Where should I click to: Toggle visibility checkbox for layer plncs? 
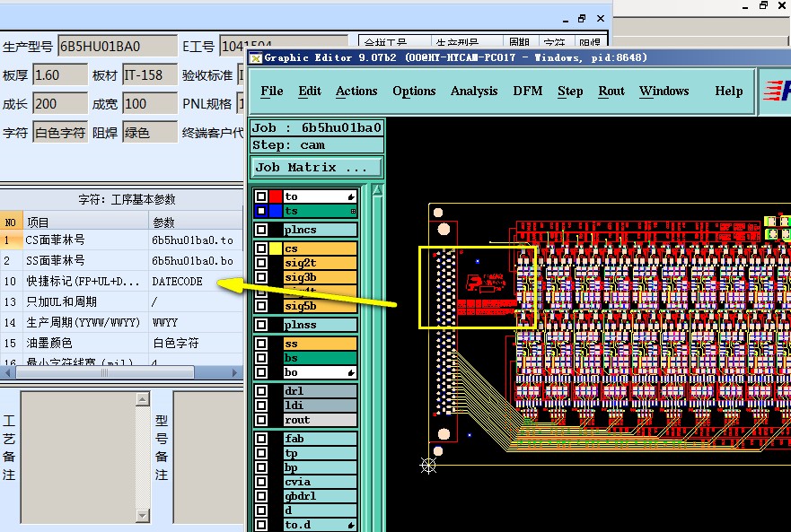[261, 230]
